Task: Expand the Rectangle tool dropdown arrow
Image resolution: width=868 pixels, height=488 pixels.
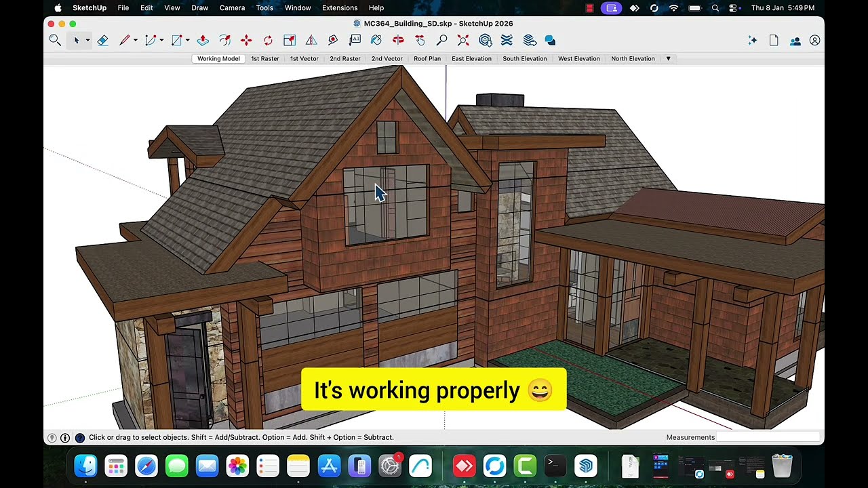Action: (188, 41)
